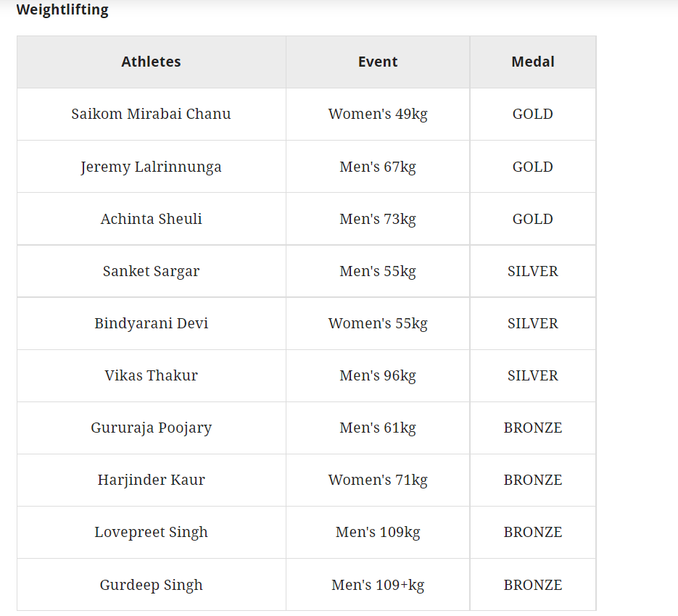
Task: Select the Saikom Mirabai Chanu cell
Action: [151, 114]
